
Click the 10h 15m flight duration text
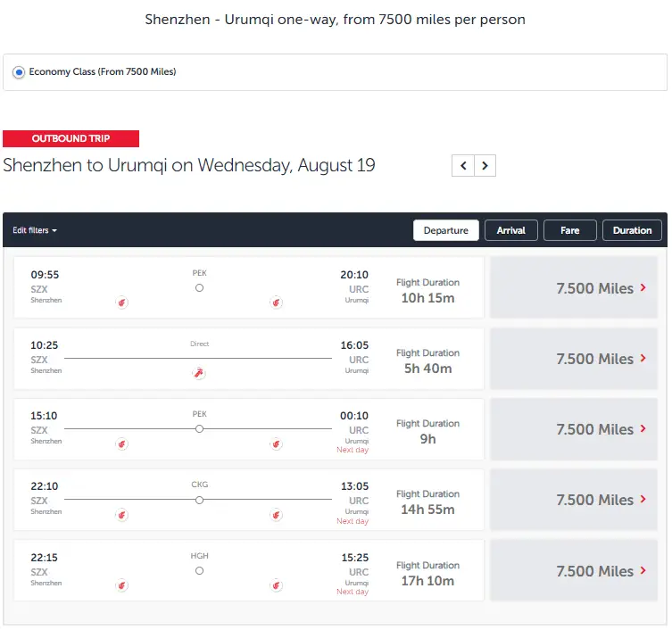click(427, 298)
